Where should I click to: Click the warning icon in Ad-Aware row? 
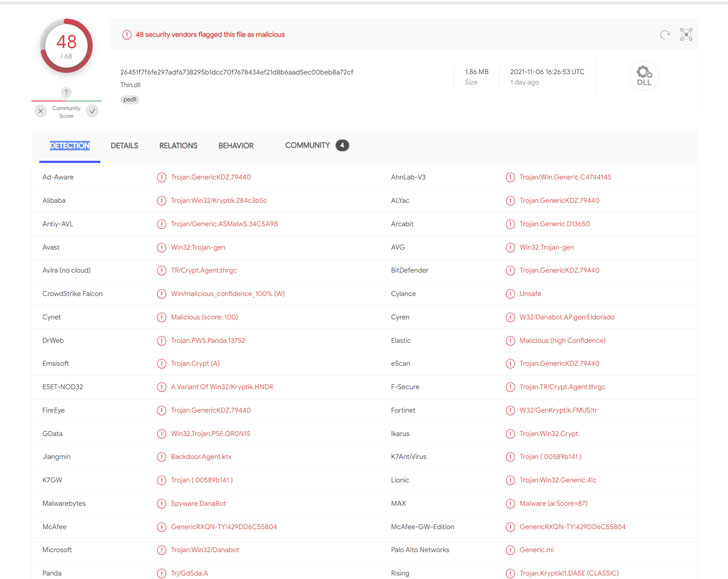(162, 177)
